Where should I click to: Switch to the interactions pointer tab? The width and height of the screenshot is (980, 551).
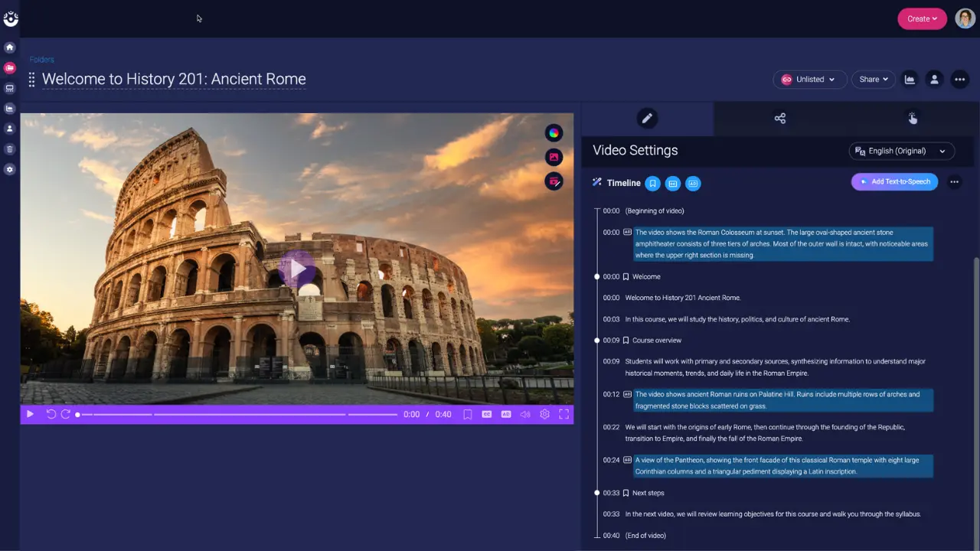pos(912,119)
